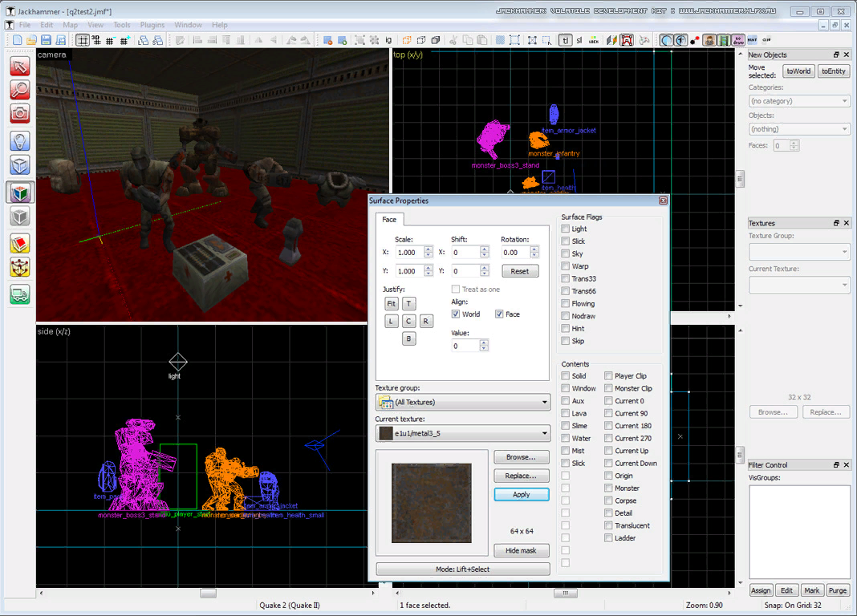Click the Shift X input field
The height and width of the screenshot is (616, 857).
click(465, 253)
